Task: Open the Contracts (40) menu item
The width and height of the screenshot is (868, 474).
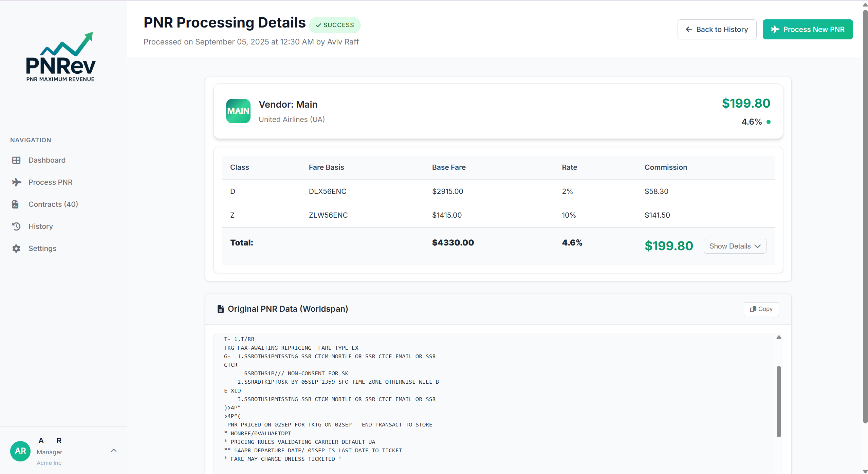Action: click(x=53, y=204)
